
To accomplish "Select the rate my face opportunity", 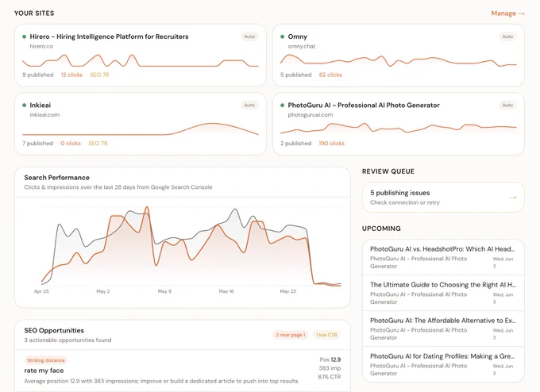I will (183, 371).
